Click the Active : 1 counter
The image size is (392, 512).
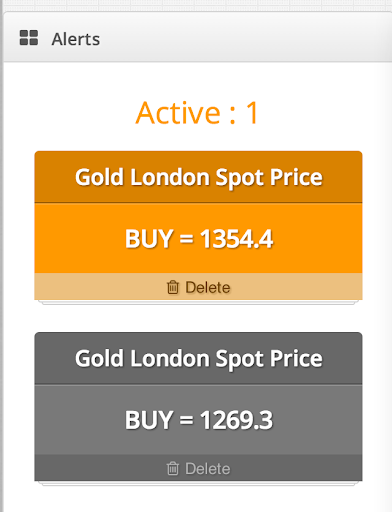pyautogui.click(x=197, y=113)
